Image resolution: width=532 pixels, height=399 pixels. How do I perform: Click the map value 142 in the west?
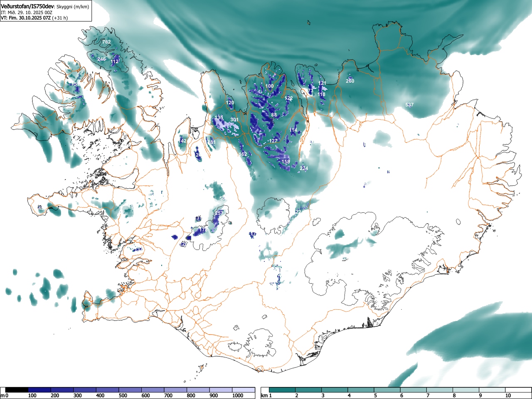(x=182, y=141)
